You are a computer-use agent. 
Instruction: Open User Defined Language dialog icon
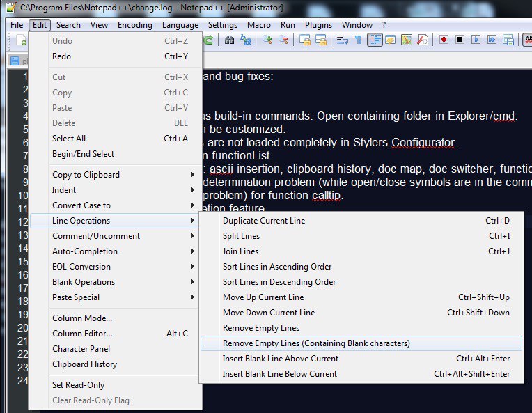[391, 40]
